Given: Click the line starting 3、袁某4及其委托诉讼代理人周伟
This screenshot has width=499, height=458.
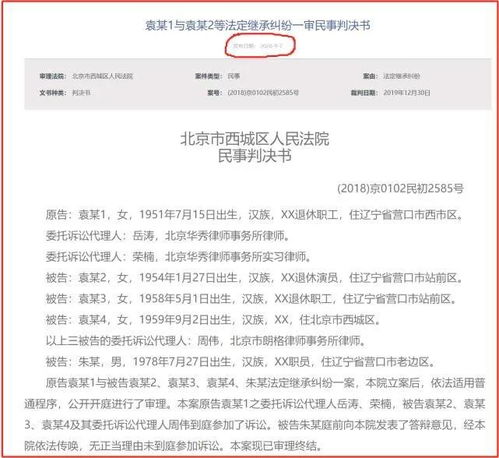Looking at the screenshot, I should click(255, 425).
